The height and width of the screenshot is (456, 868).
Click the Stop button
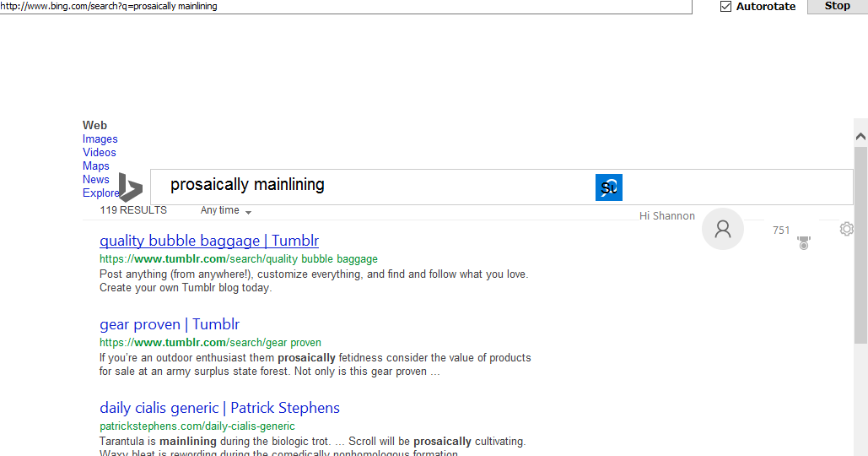[x=838, y=6]
